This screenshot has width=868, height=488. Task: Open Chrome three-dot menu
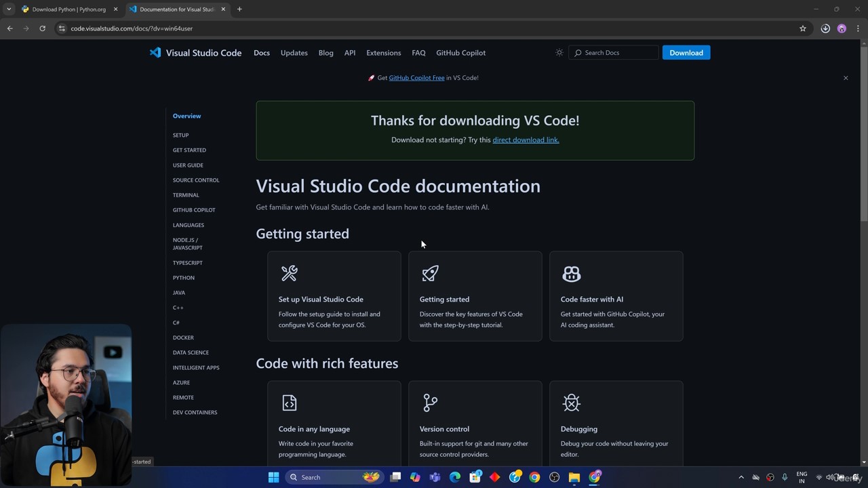[x=858, y=28]
